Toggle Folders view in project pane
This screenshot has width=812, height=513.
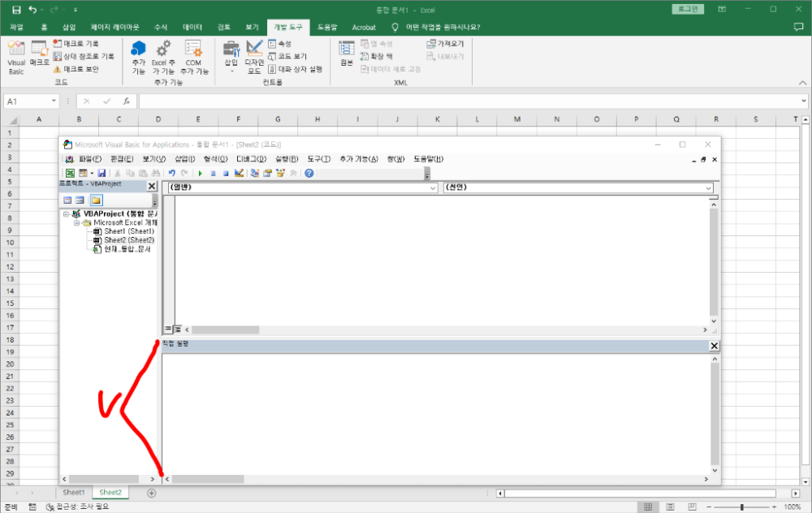[x=96, y=200]
